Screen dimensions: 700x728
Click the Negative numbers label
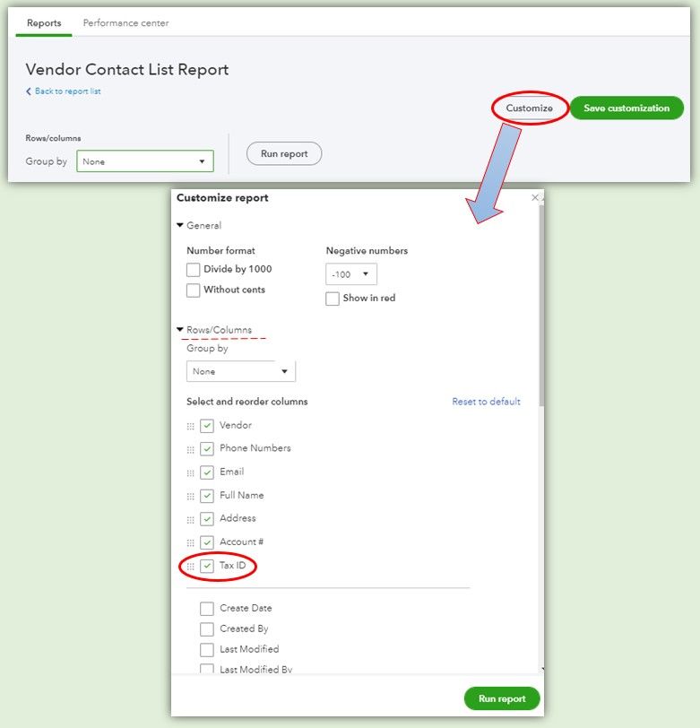point(367,251)
